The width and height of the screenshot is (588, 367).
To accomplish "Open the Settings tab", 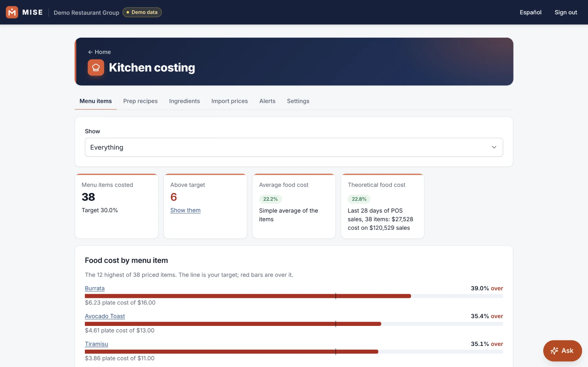I will [x=298, y=101].
